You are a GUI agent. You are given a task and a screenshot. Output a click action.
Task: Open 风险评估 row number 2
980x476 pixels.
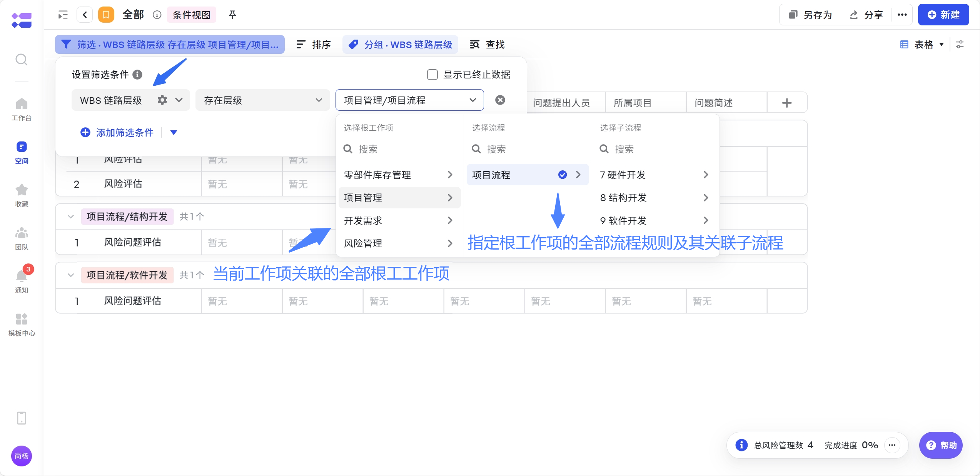123,184
